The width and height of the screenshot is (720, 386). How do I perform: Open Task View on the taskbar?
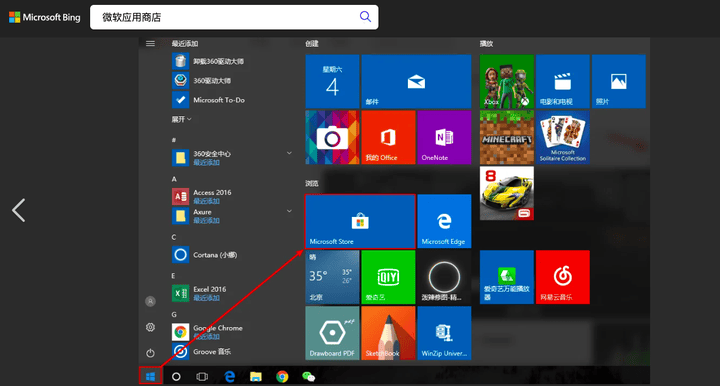tap(202, 377)
